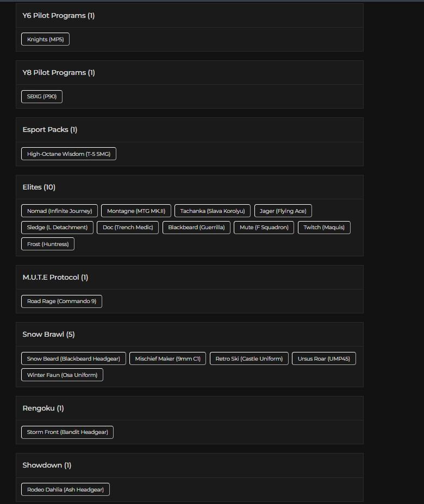
Task: Choose Tachanka (Slava Korolyu) elite
Action: (212, 211)
